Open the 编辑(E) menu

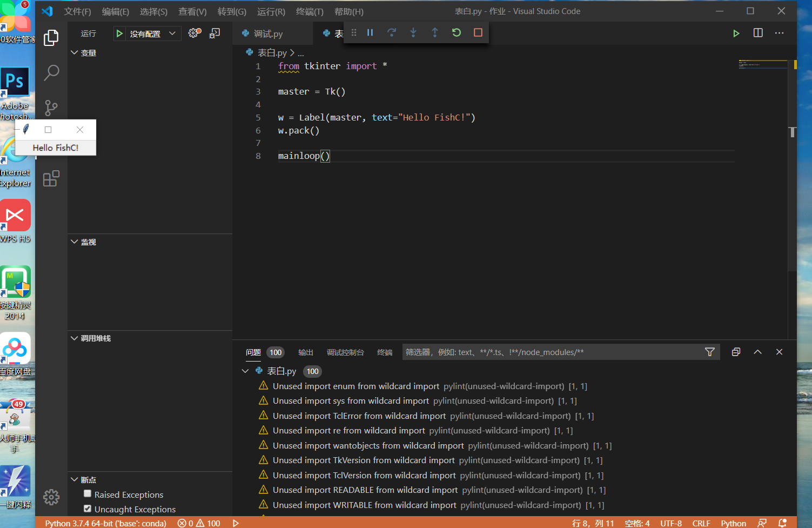tap(116, 11)
